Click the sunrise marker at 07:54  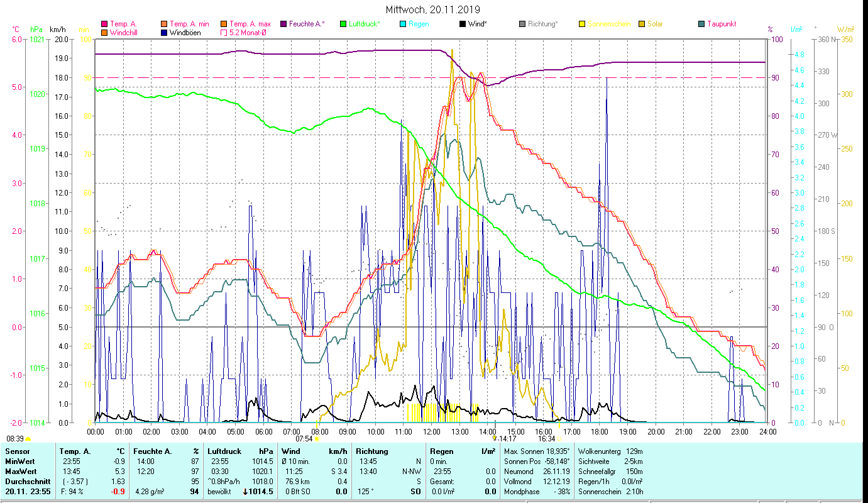click(x=317, y=439)
